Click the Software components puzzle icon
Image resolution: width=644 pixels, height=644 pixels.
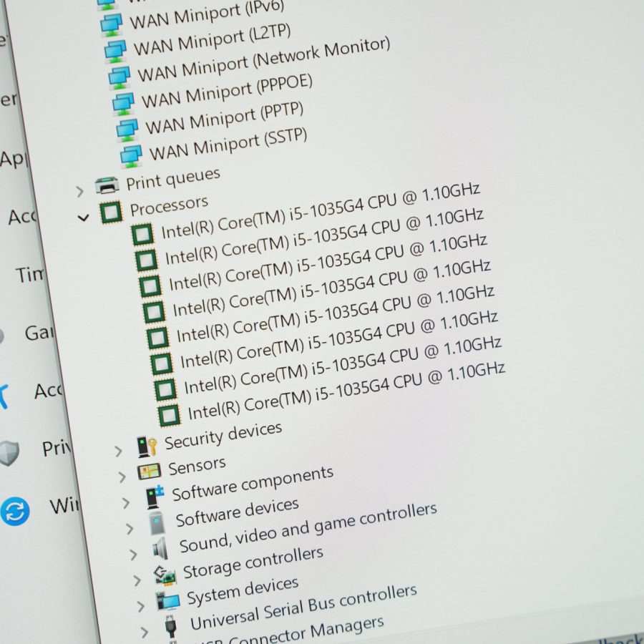click(155, 496)
